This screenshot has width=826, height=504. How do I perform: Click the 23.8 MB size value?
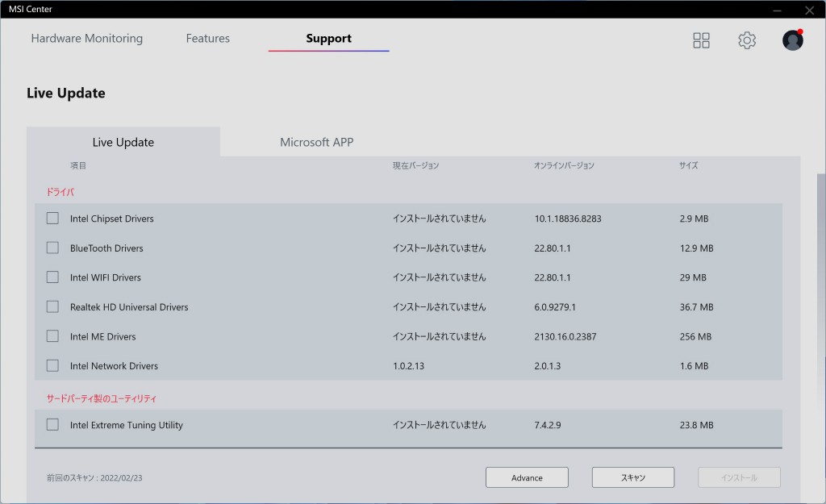[696, 425]
